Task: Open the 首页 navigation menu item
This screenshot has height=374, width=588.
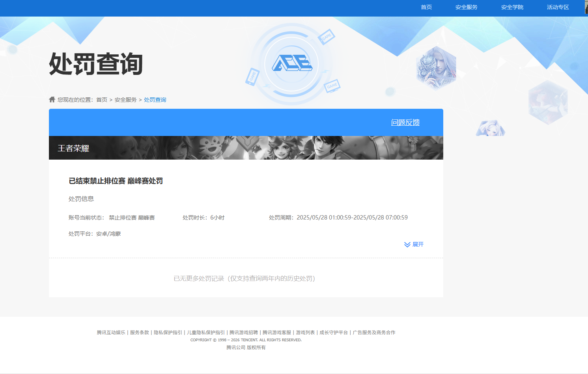Action: pyautogui.click(x=426, y=7)
